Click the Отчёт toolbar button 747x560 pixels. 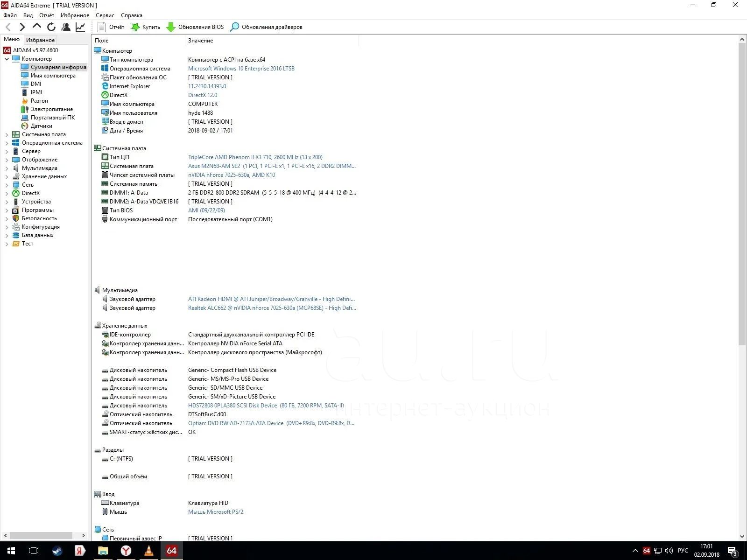(x=111, y=27)
